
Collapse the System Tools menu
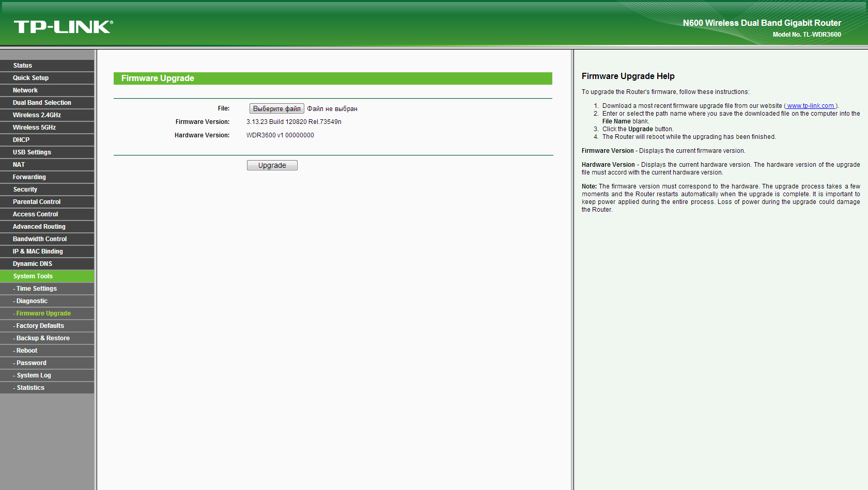click(x=47, y=276)
